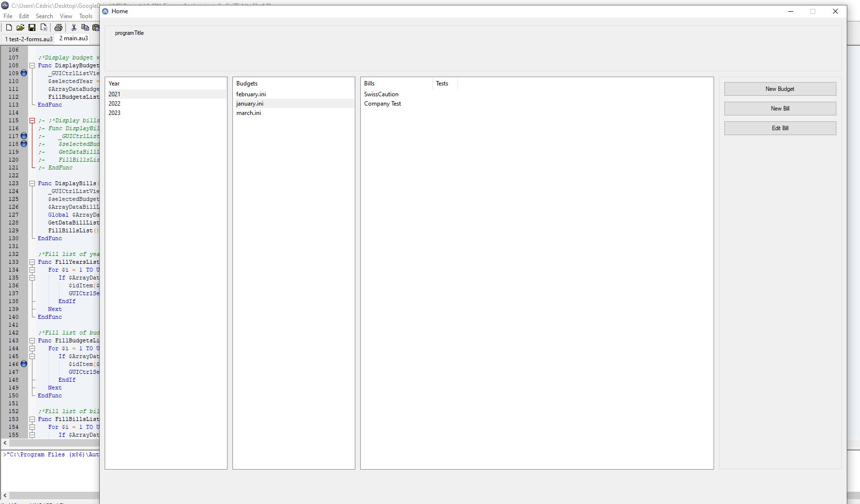
Task: Open a file with the folder icon
Action: (x=20, y=28)
